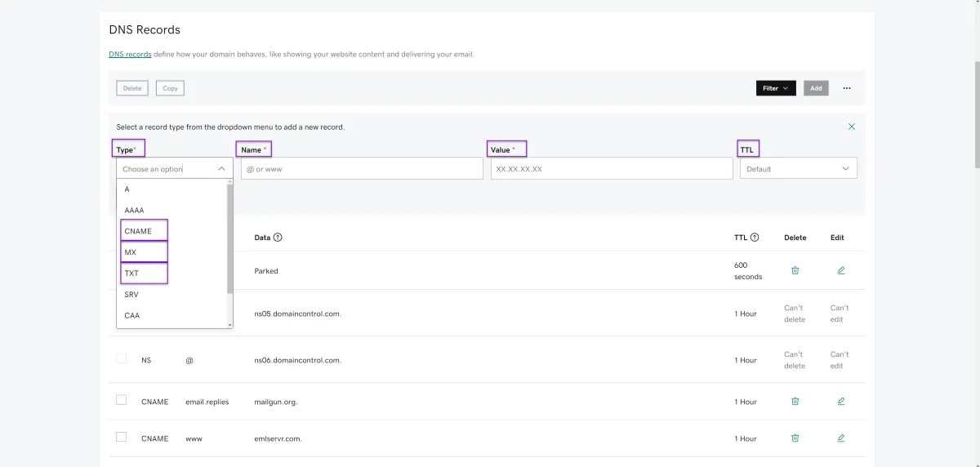Edit the email.replies CNAME record

841,402
